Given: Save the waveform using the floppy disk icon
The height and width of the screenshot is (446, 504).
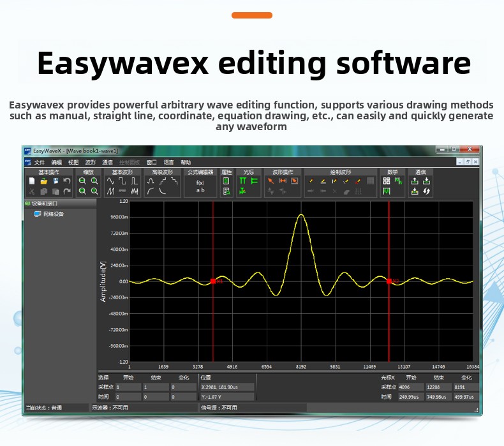Looking at the screenshot, I should click(x=56, y=181).
